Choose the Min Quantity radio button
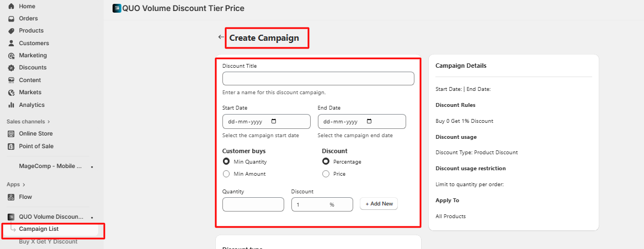 tap(226, 162)
